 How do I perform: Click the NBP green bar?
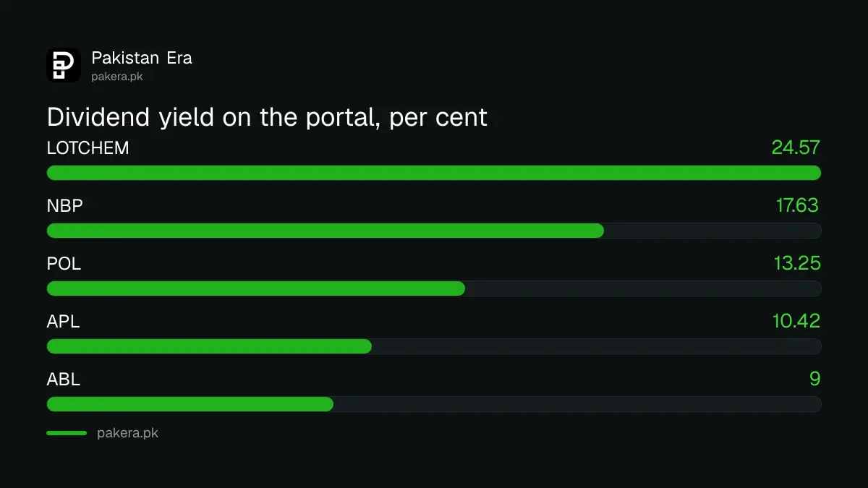pos(325,231)
